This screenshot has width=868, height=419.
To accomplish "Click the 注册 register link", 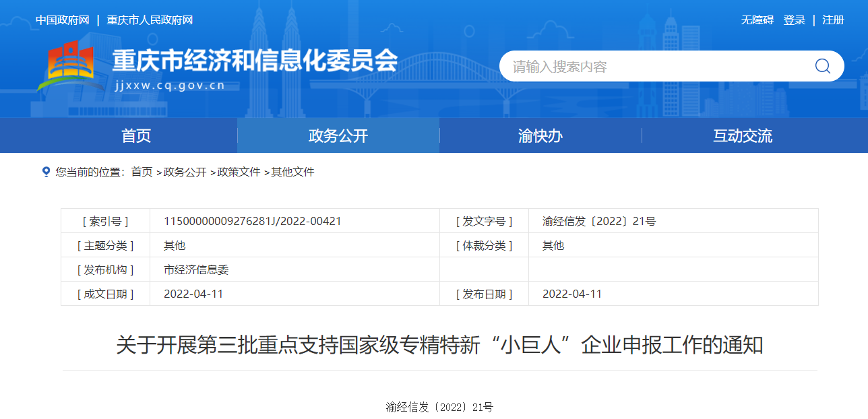I will pos(833,20).
